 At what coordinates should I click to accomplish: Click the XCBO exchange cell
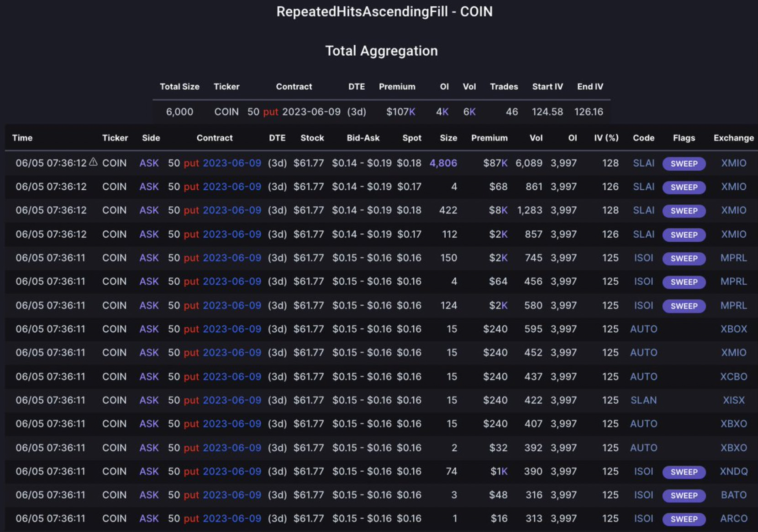click(x=733, y=376)
